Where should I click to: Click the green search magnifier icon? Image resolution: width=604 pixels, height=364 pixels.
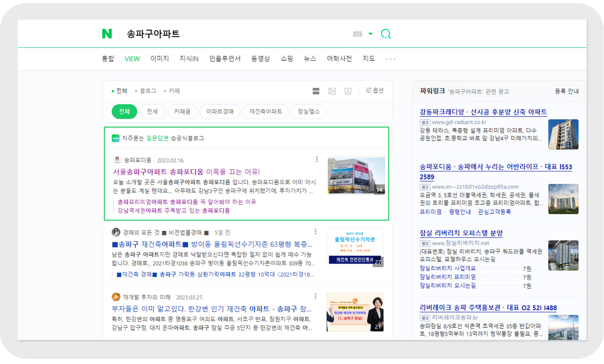coord(386,34)
